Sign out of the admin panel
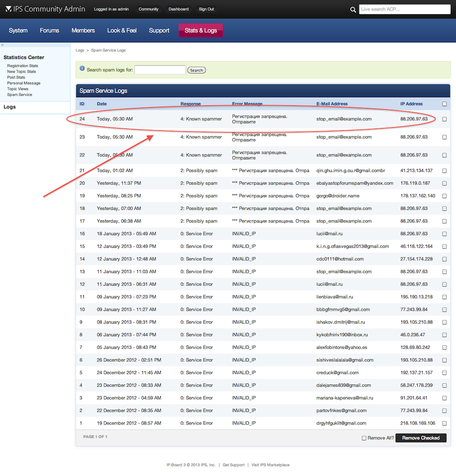Screen dimensions: 456x476 click(206, 9)
